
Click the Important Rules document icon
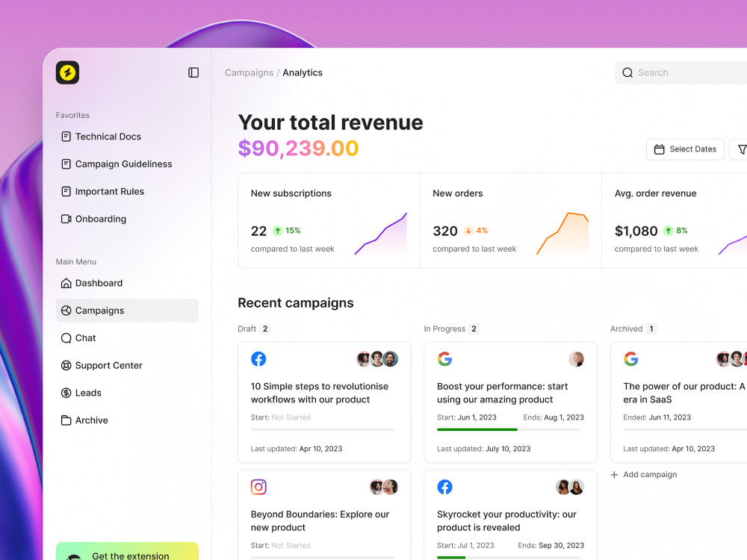[66, 191]
